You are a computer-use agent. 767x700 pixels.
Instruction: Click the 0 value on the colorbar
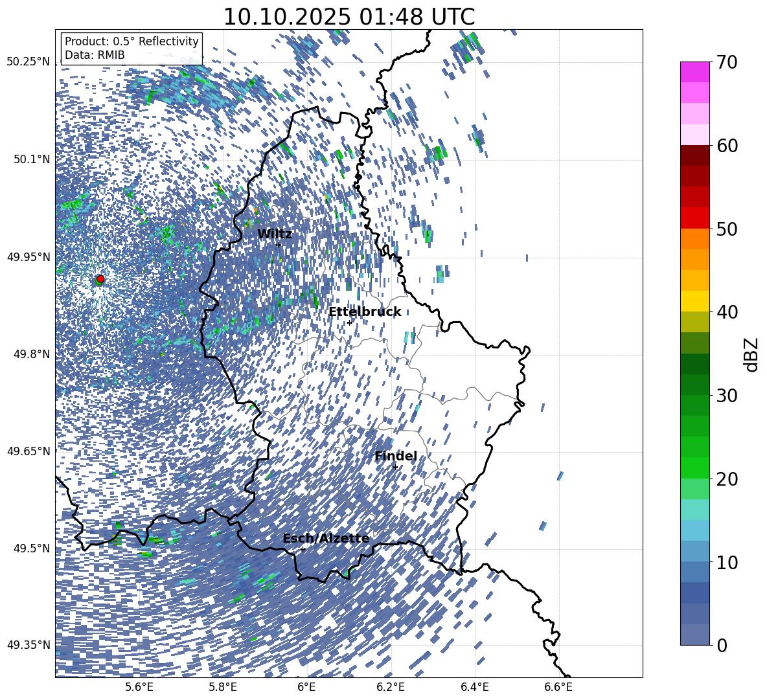tap(722, 645)
